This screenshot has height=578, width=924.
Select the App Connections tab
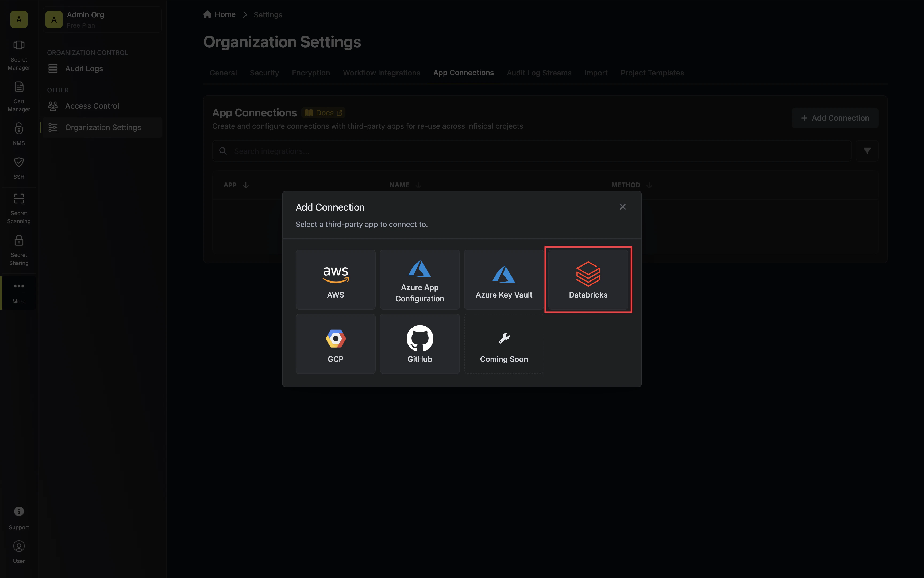(x=463, y=73)
